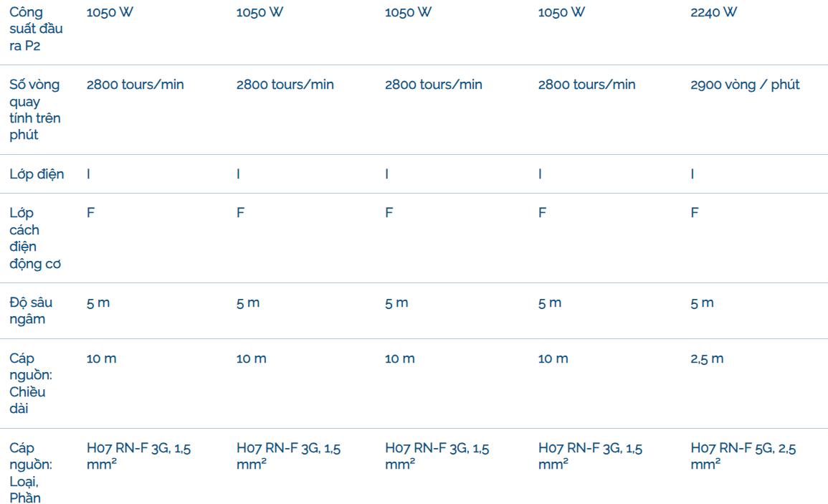Select 2800 tours/min in the third product column

click(x=433, y=85)
